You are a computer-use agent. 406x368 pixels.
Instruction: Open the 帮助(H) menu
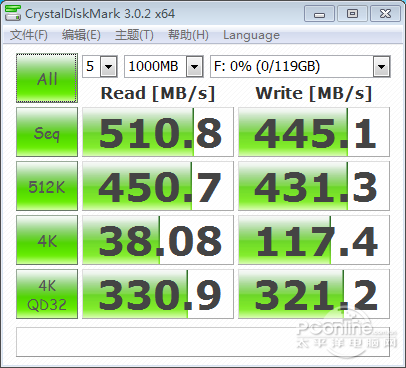188,35
